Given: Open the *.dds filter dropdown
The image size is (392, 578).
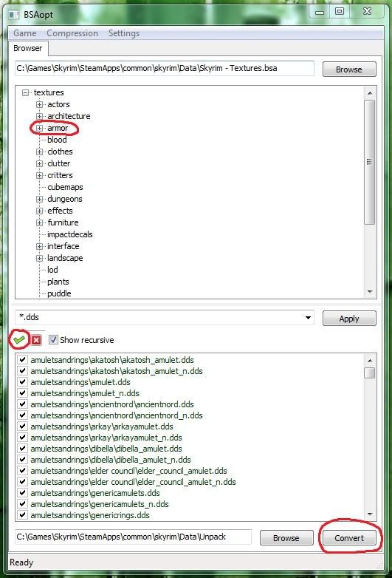Looking at the screenshot, I should tap(308, 317).
